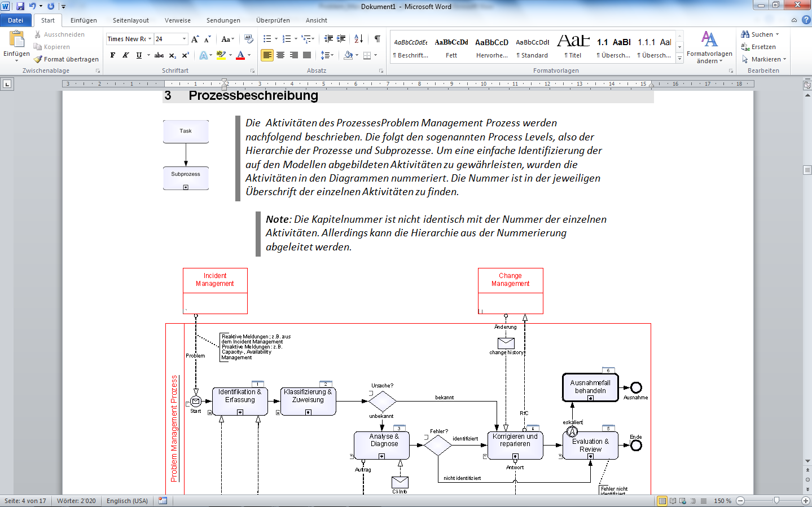Open Markieren select dropdown
812x507 pixels.
[x=763, y=59]
